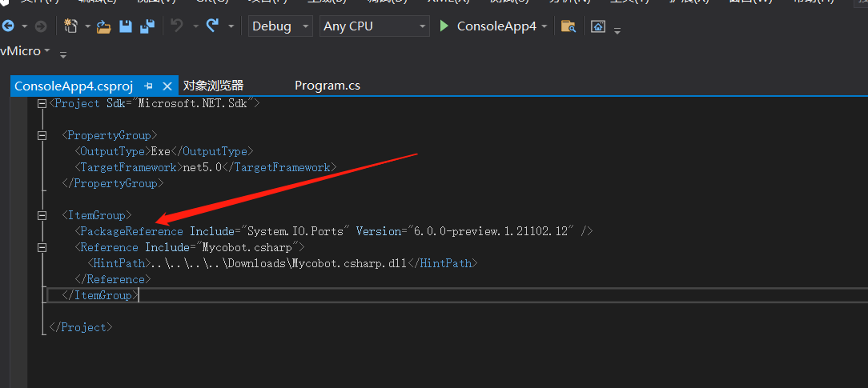Open dropdown arrow beside the ConsoleApp4 start button
The image size is (868, 388).
545,26
